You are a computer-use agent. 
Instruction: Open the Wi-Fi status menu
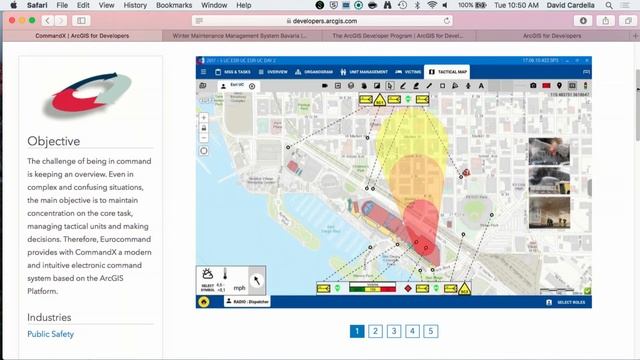pyautogui.click(x=431, y=5)
